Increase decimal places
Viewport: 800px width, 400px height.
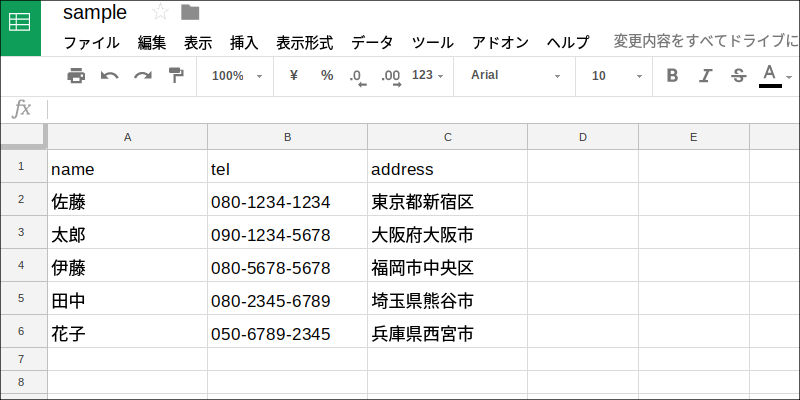click(x=391, y=77)
